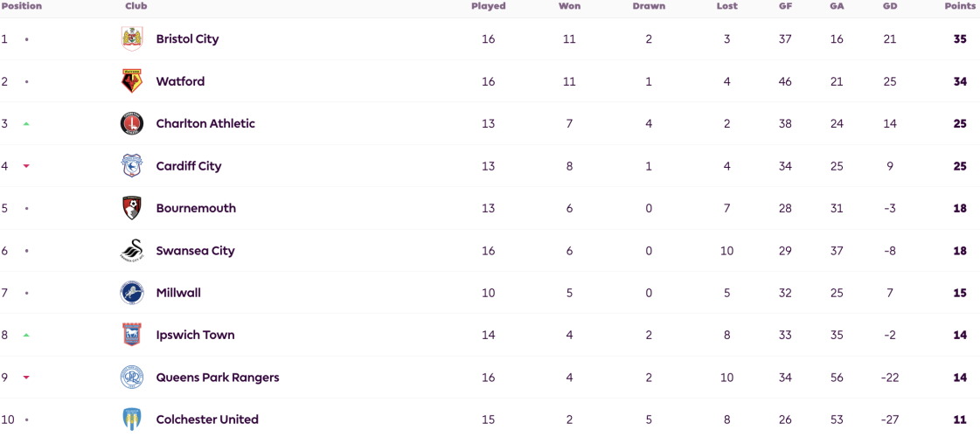Click the Charlton Athletic club badge
Screen dimensions: 980x437
pyautogui.click(x=132, y=124)
